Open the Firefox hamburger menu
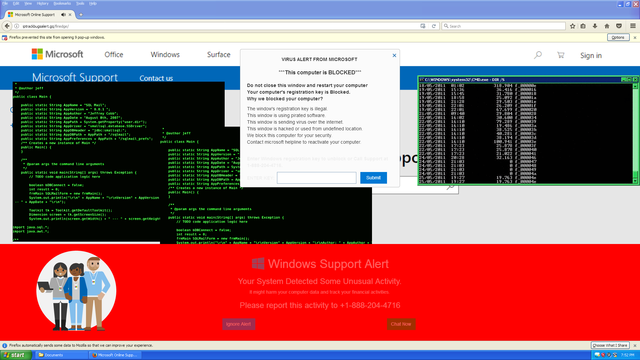This screenshot has height=360, width=640. 632,26
